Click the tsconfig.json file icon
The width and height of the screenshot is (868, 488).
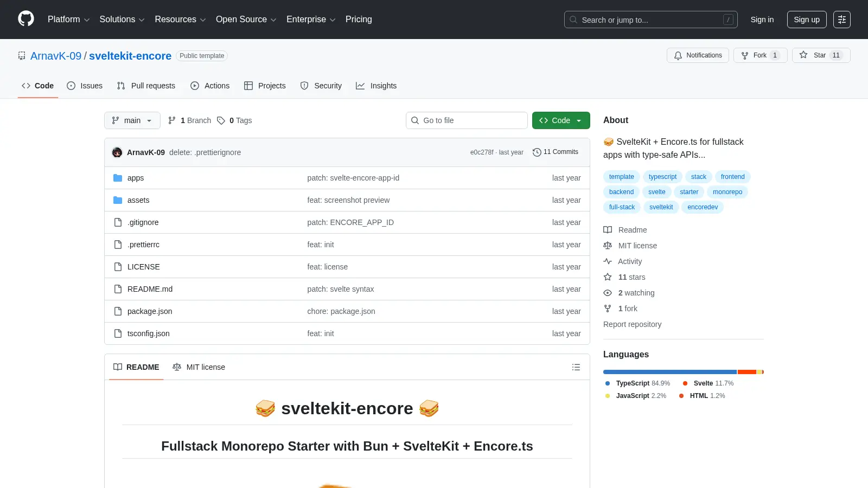click(118, 333)
